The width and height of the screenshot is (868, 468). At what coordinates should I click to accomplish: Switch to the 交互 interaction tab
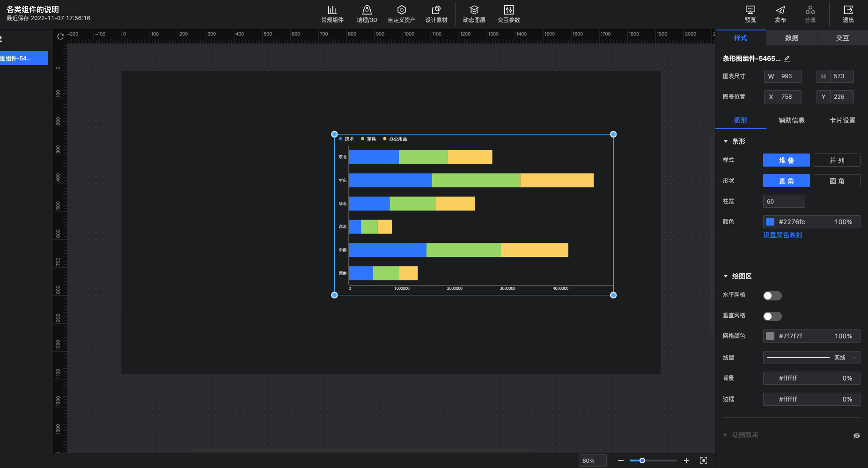(843, 38)
